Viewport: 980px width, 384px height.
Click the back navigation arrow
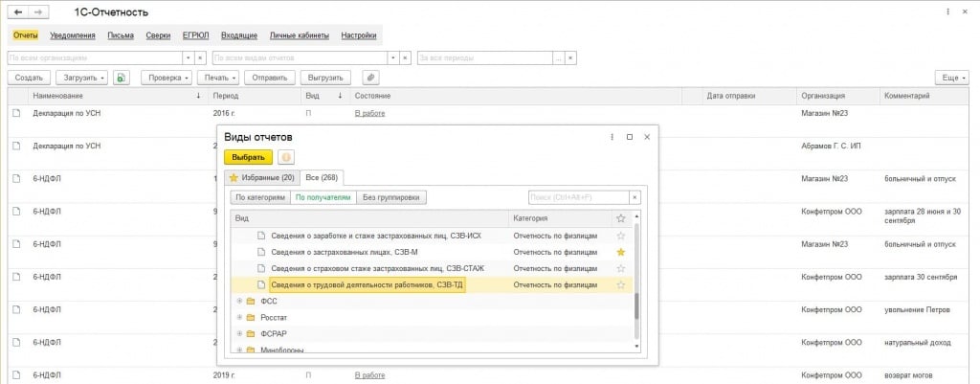[x=18, y=11]
